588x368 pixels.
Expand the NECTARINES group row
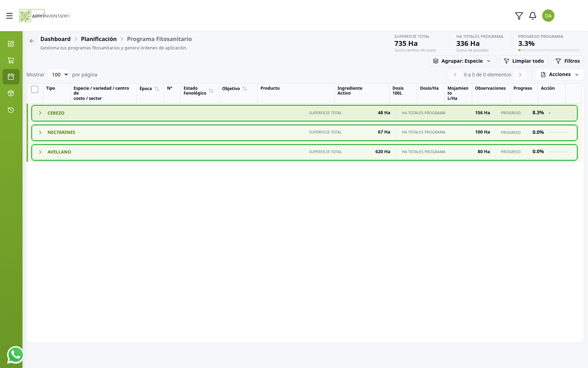40,132
